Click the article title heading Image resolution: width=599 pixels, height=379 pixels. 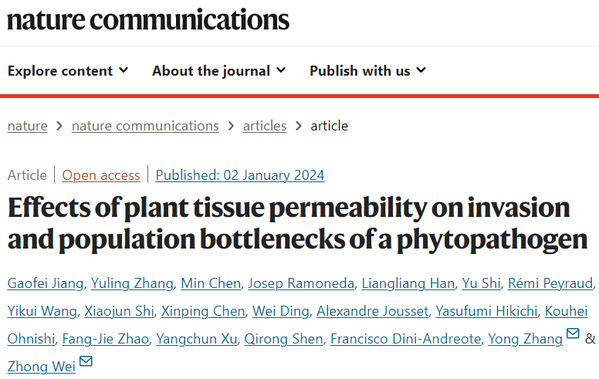(298, 224)
